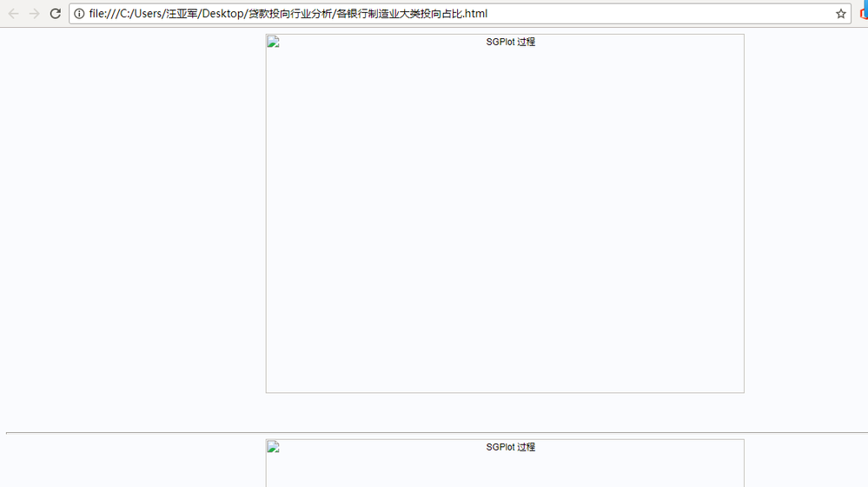This screenshot has height=487, width=868.
Task: Reload the page with refresh icon
Action: (x=56, y=14)
